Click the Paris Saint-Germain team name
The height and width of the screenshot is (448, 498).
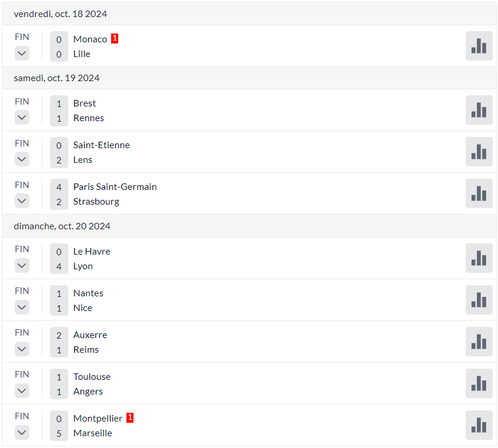[x=115, y=187]
